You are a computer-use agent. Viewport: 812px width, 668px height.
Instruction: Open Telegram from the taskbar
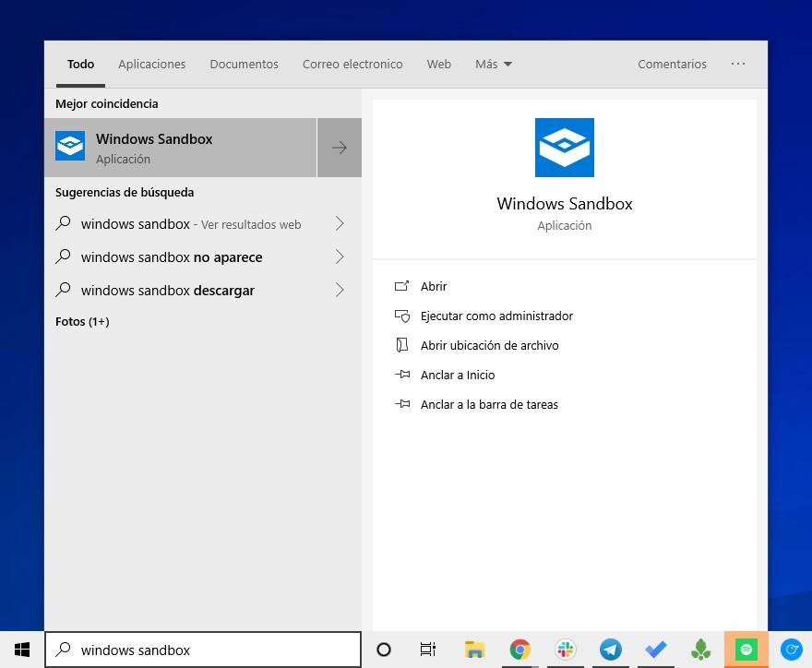(x=610, y=650)
